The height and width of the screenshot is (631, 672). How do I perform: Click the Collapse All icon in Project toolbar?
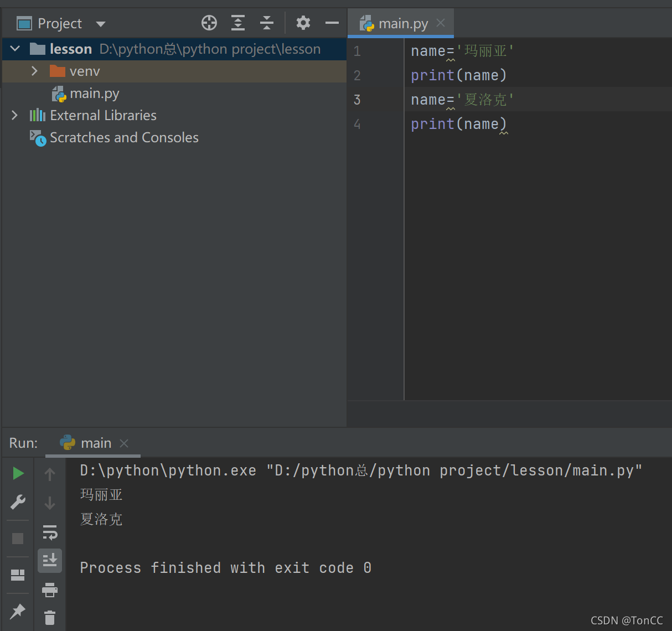pyautogui.click(x=267, y=23)
